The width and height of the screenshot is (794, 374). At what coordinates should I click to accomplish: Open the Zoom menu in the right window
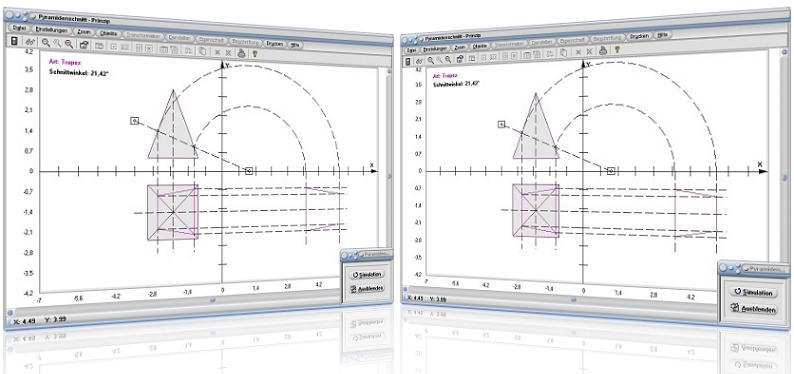459,48
